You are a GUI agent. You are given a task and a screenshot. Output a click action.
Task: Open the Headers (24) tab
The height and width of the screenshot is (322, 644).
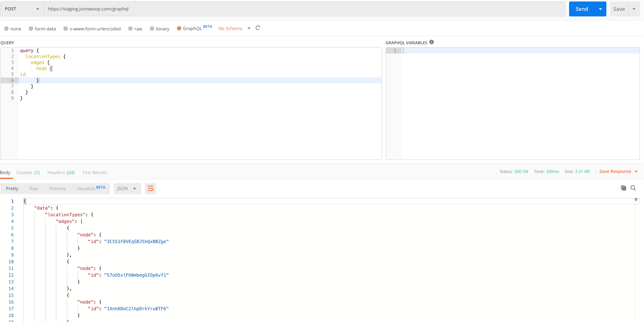click(61, 172)
